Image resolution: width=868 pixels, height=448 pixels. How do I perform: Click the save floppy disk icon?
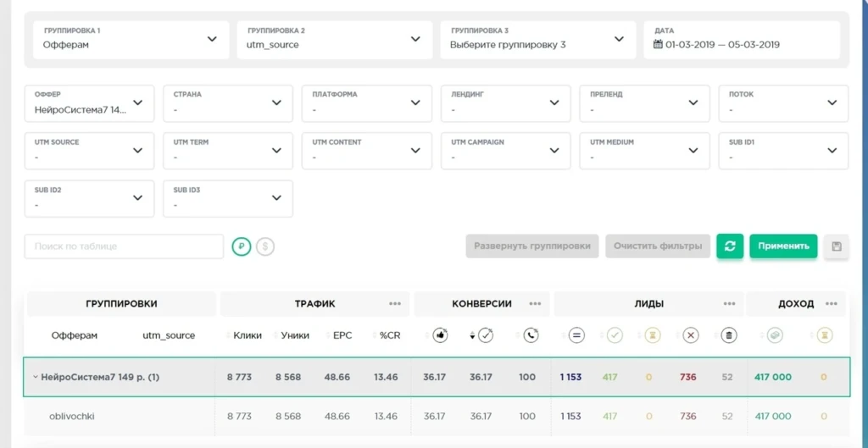tap(837, 246)
